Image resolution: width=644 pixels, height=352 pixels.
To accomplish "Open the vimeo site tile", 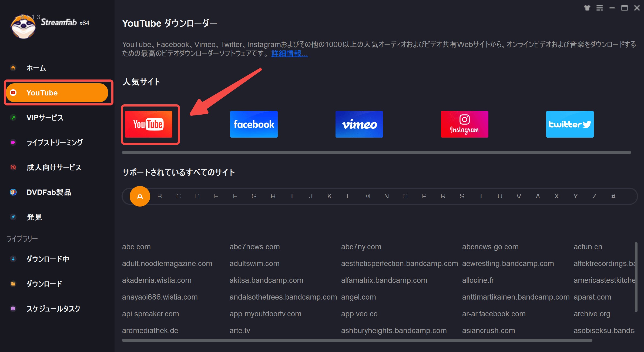I will [x=359, y=124].
